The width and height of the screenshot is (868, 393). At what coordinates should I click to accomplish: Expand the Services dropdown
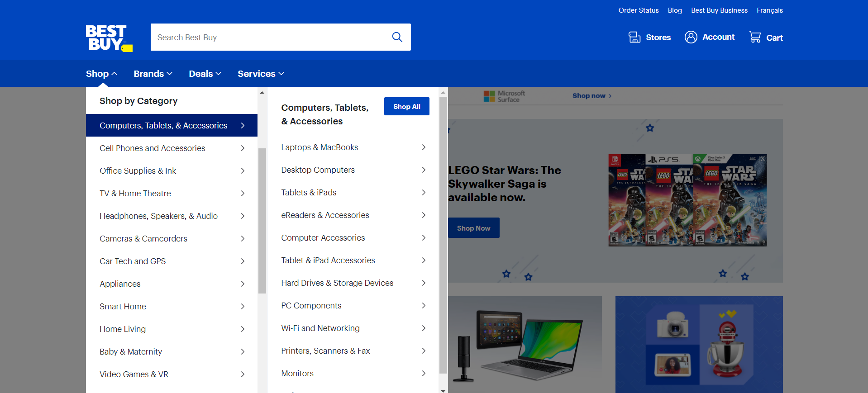(x=261, y=74)
